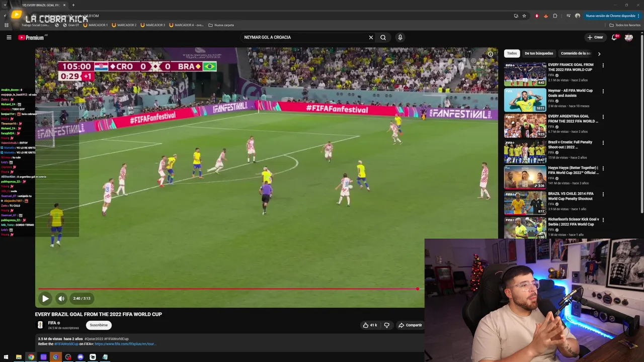Open the Chrome apps grid icon in bookmarks bar
The width and height of the screenshot is (644, 362).
click(7, 25)
